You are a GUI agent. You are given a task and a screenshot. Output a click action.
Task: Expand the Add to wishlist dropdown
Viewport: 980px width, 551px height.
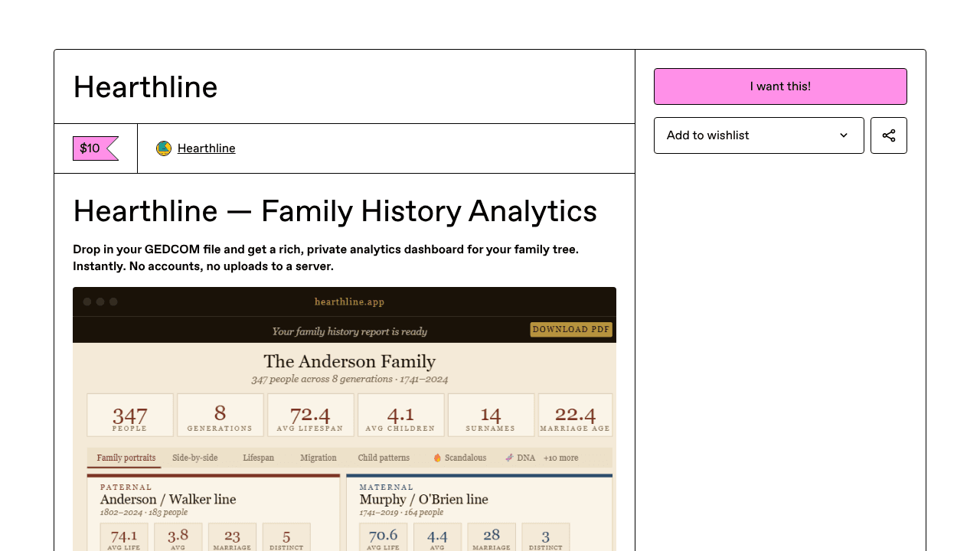click(759, 135)
